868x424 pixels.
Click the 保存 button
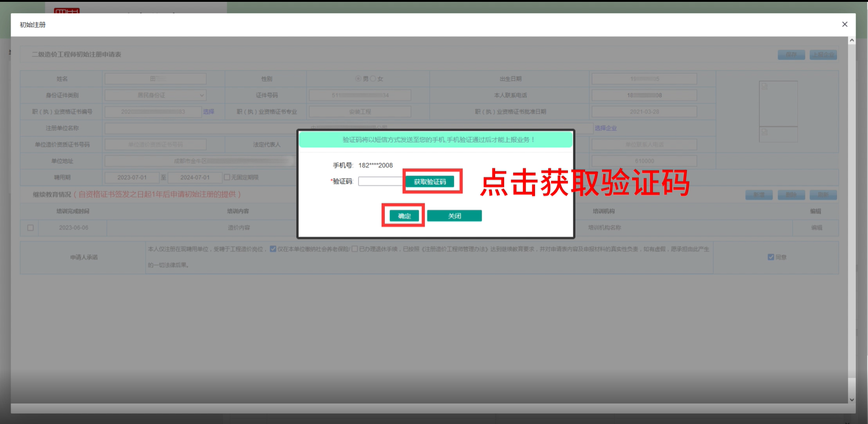tap(791, 55)
